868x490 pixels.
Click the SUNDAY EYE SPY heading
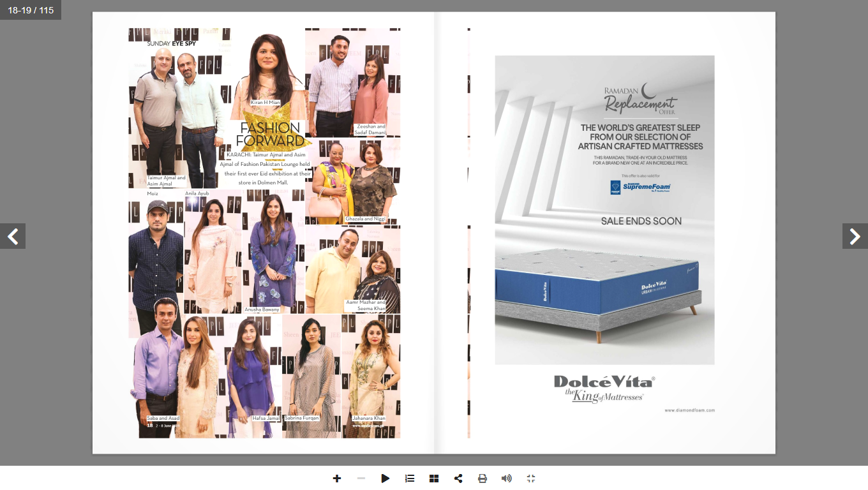171,44
